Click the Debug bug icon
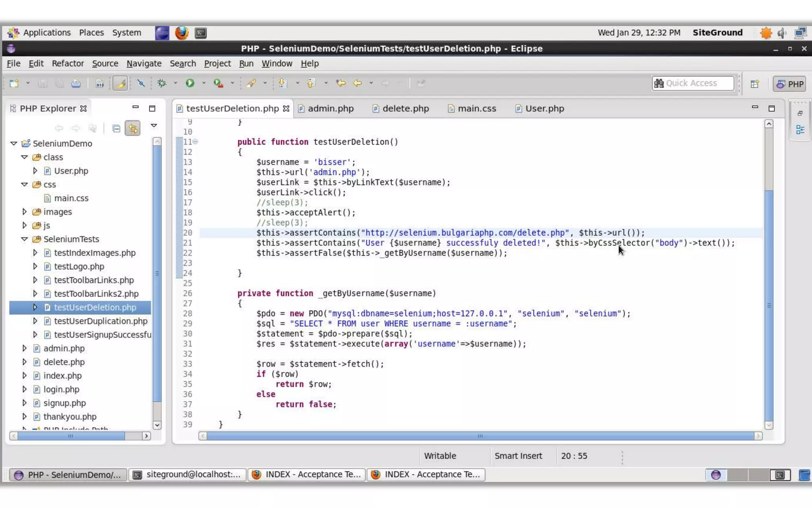The image size is (812, 508). (x=161, y=83)
